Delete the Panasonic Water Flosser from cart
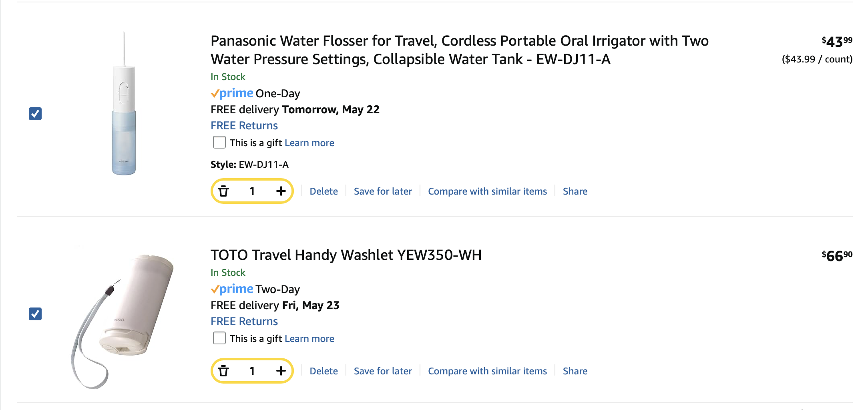Viewport: 868px width, 410px height. point(323,191)
